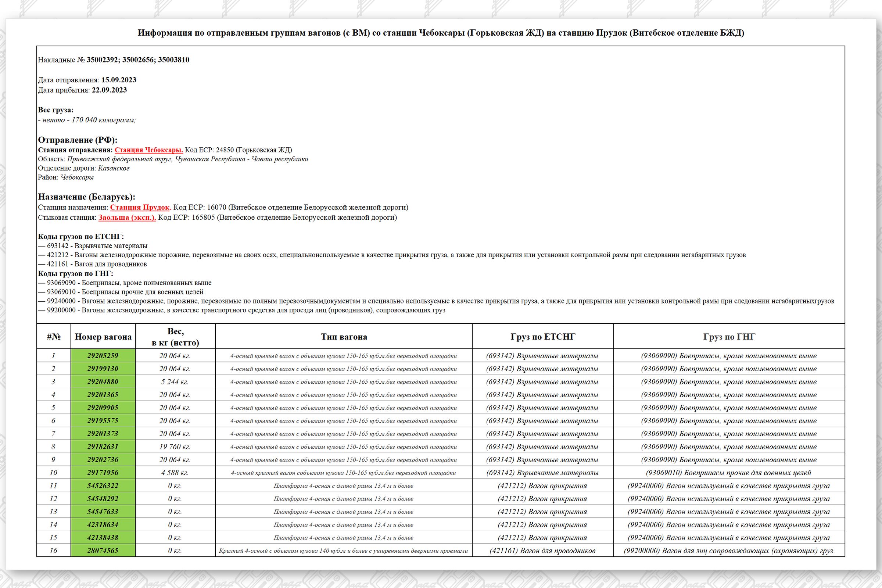Click the document title heading
Screen dimensions: 882x588
(x=441, y=33)
